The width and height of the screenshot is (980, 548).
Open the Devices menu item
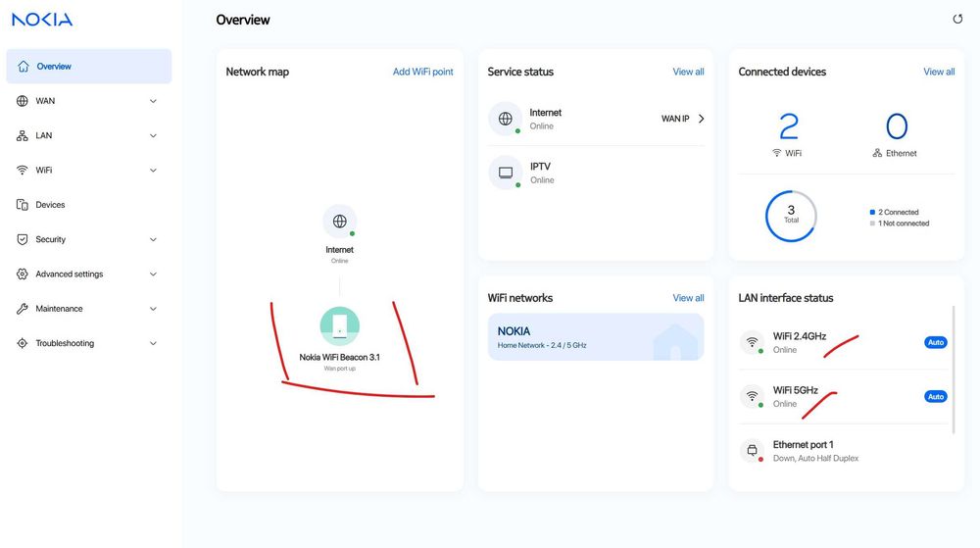coord(89,205)
